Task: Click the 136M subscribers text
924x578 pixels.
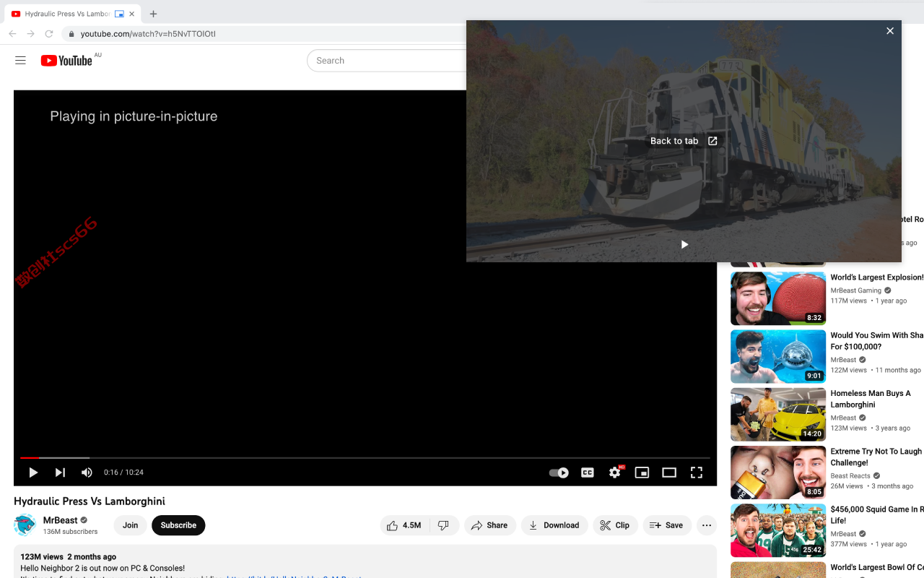Action: tap(71, 532)
